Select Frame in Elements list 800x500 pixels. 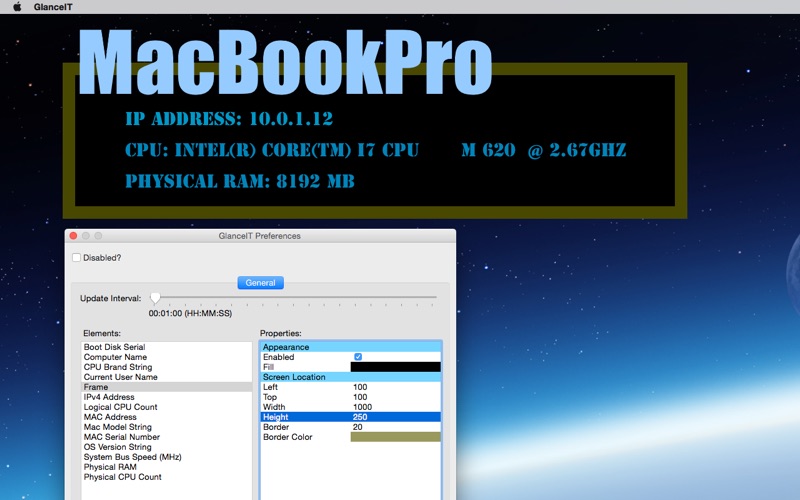tap(166, 387)
